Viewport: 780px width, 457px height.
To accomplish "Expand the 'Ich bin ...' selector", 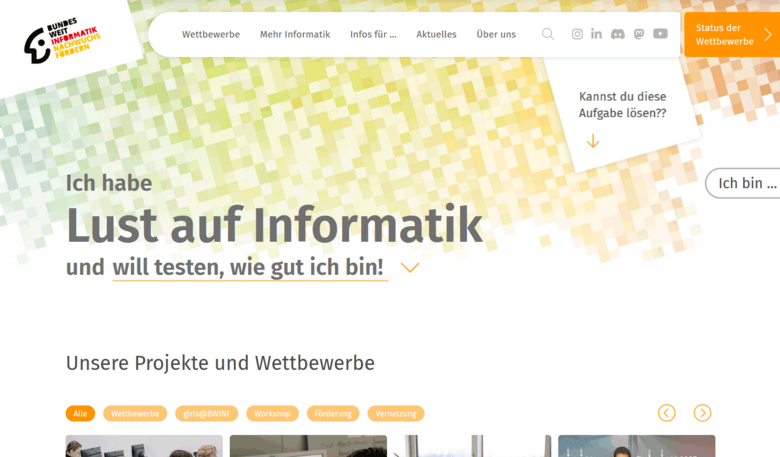I will click(x=746, y=183).
